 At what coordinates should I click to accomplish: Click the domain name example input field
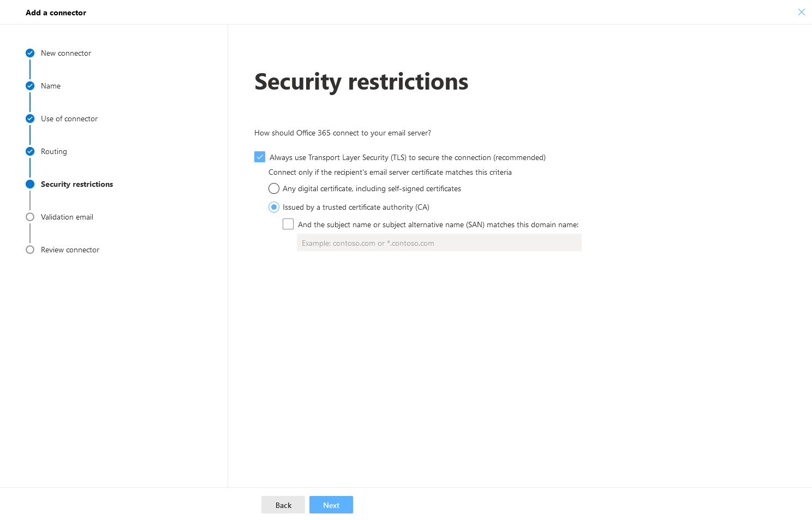[x=439, y=243]
